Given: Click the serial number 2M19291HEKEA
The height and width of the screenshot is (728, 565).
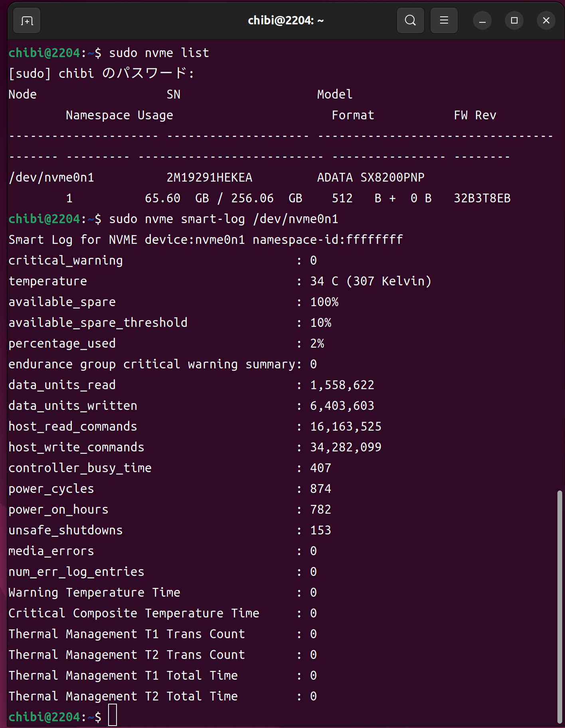Looking at the screenshot, I should coord(209,177).
